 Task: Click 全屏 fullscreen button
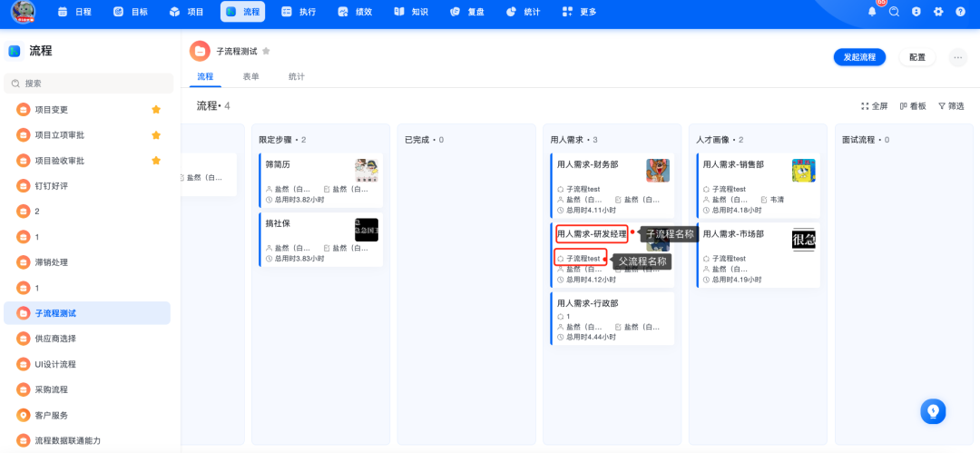874,106
